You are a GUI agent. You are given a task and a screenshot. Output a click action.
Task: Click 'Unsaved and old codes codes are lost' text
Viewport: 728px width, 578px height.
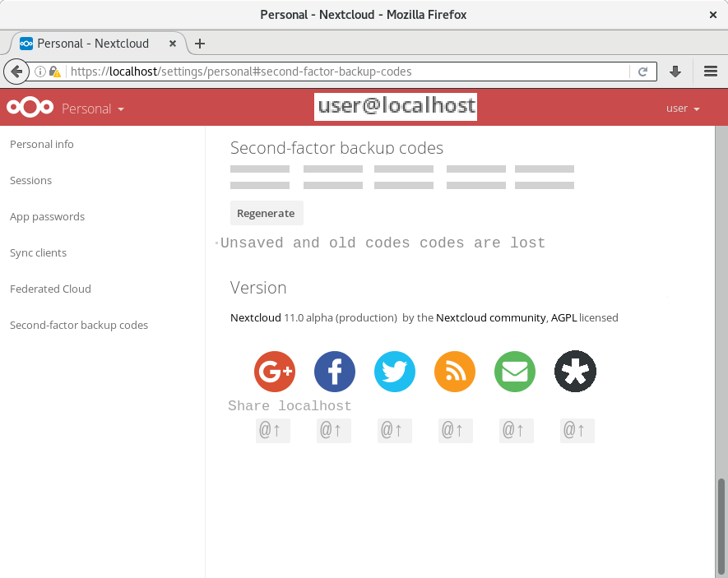pos(383,243)
